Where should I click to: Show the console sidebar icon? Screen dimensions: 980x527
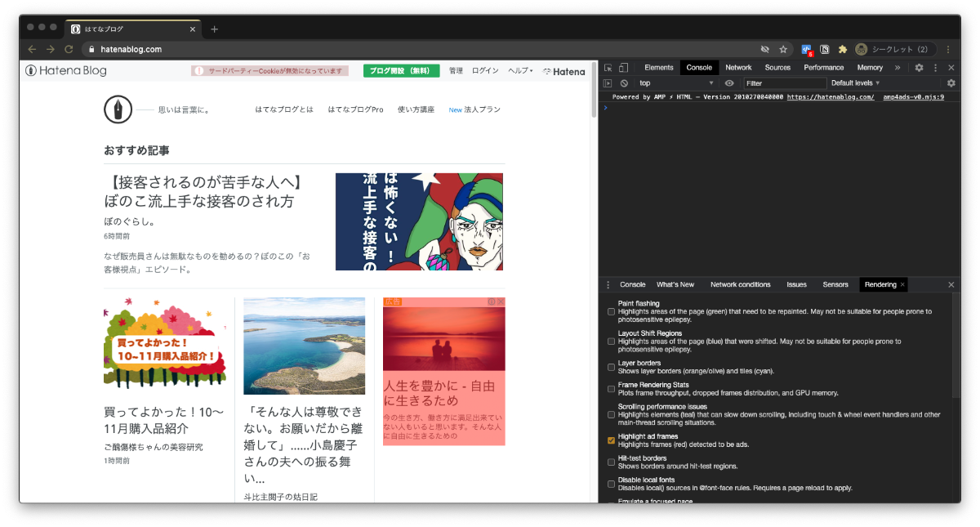[608, 83]
